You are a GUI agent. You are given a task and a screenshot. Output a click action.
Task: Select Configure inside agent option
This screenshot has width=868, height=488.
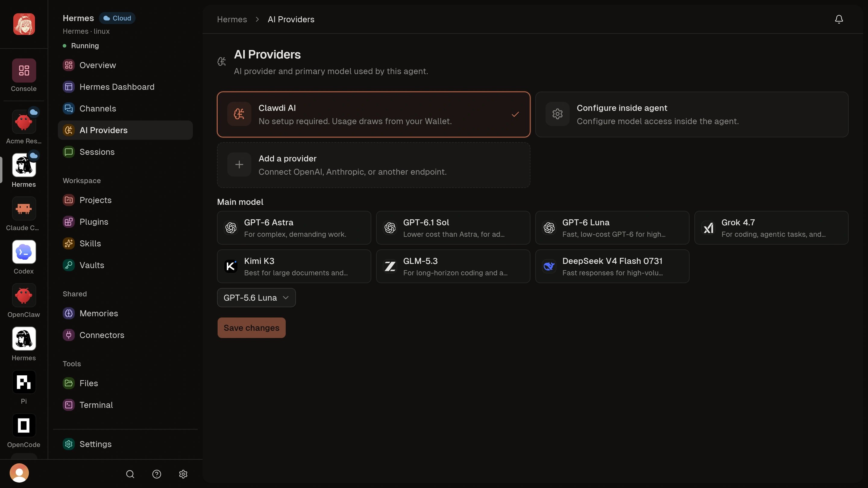coord(692,114)
